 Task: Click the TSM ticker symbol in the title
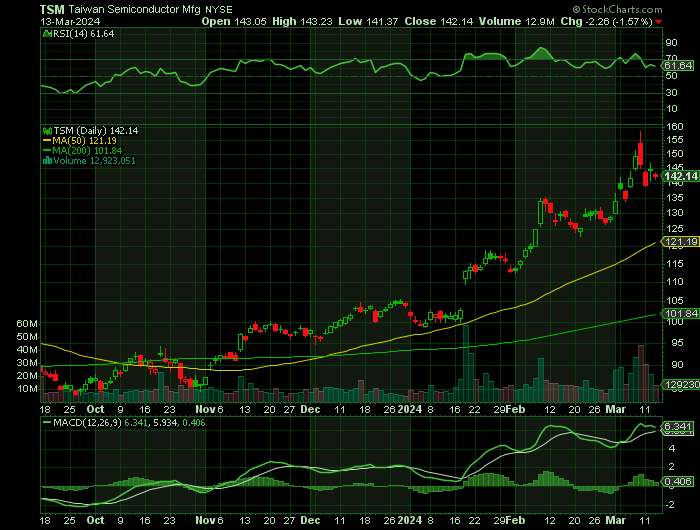[52, 9]
